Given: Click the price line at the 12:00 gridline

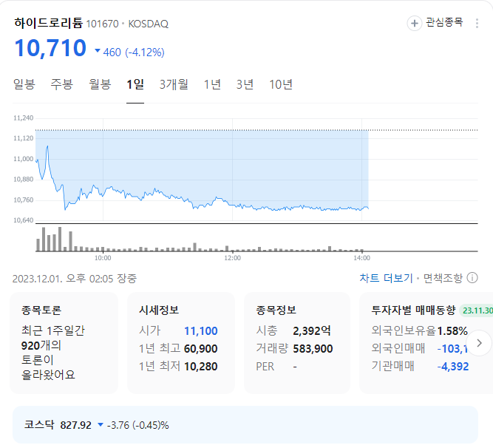Looking at the screenshot, I should [232, 206].
